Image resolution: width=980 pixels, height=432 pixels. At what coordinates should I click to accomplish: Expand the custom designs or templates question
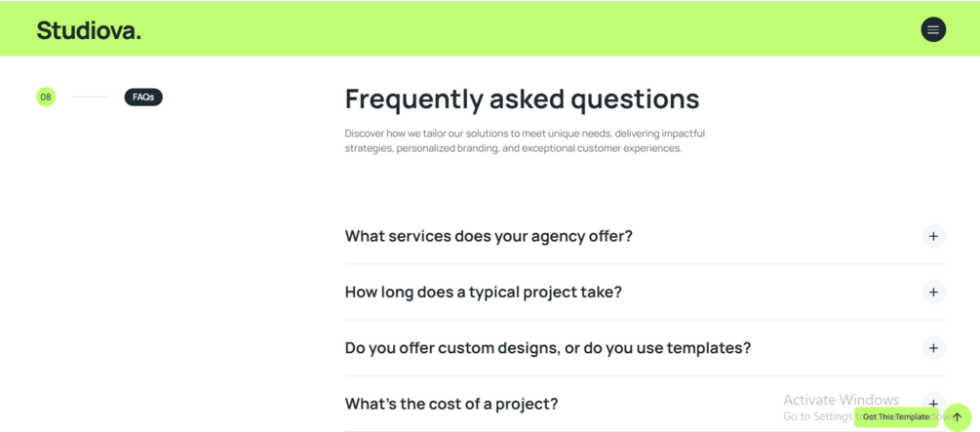click(x=547, y=348)
